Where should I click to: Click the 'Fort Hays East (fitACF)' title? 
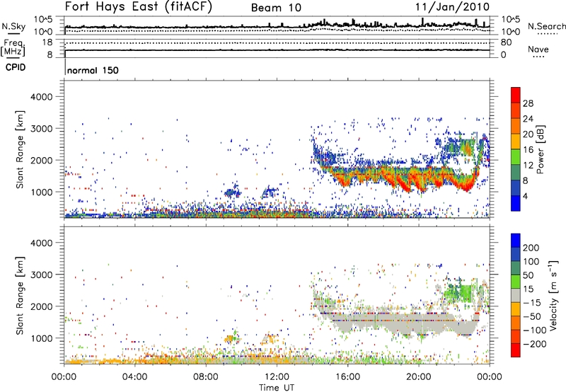tap(139, 7)
